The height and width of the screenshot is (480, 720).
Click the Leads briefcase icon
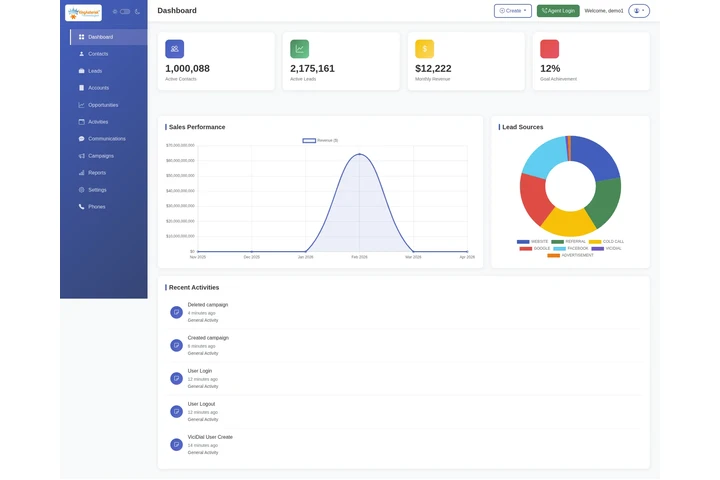81,71
